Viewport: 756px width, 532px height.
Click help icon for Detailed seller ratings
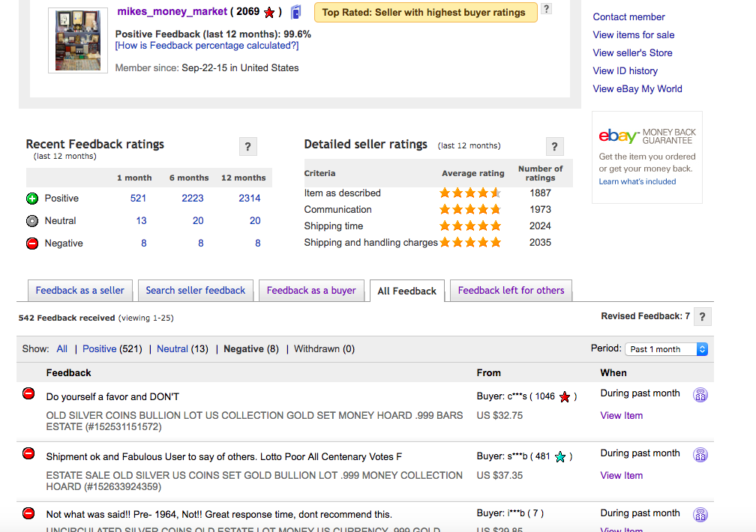(554, 147)
